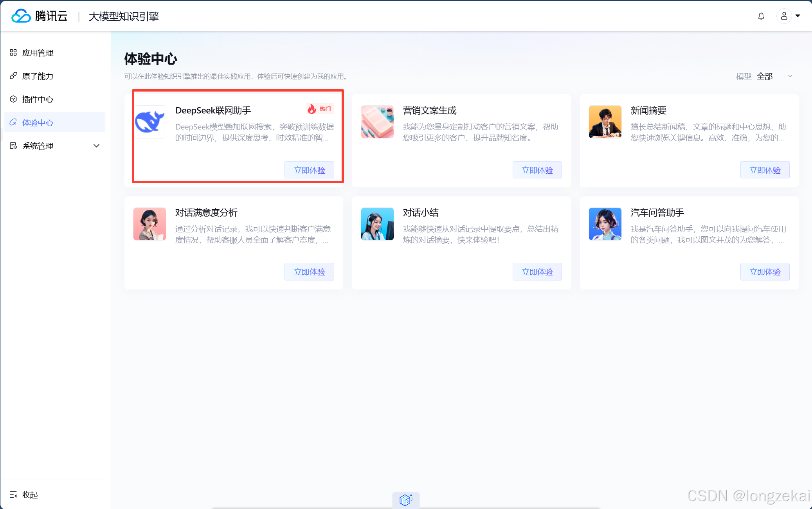This screenshot has height=509, width=812.
Task: Select the 体验中心 menu item
Action: (38, 122)
